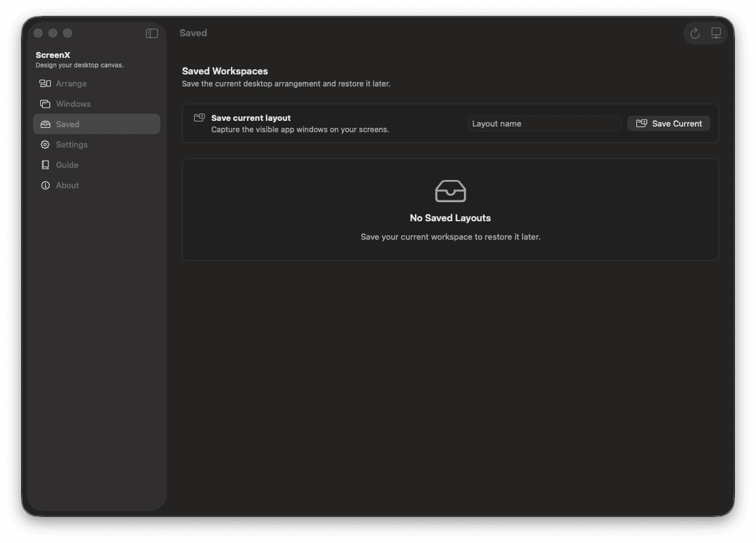Click the zoom window button
This screenshot has width=756, height=543.
(67, 33)
